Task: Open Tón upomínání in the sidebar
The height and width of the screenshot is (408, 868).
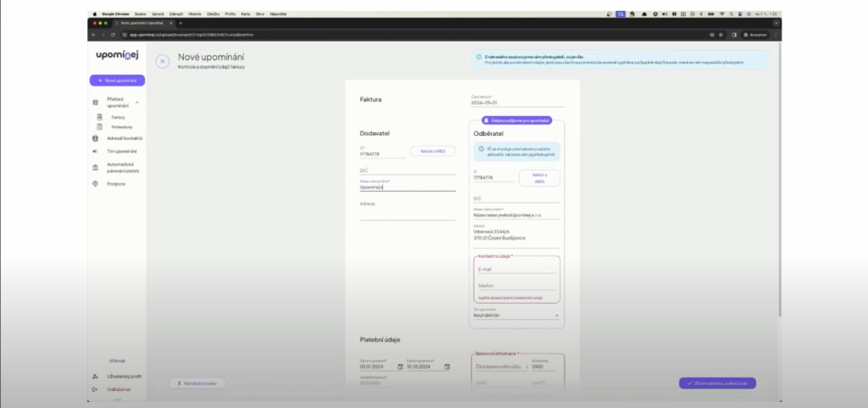Action: (x=122, y=151)
